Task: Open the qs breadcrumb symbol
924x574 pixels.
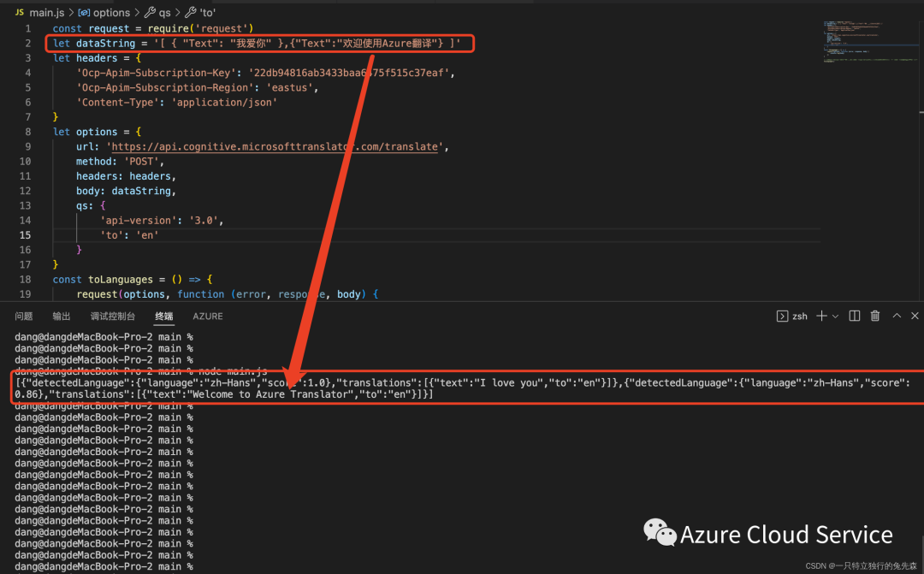Action: 157,12
